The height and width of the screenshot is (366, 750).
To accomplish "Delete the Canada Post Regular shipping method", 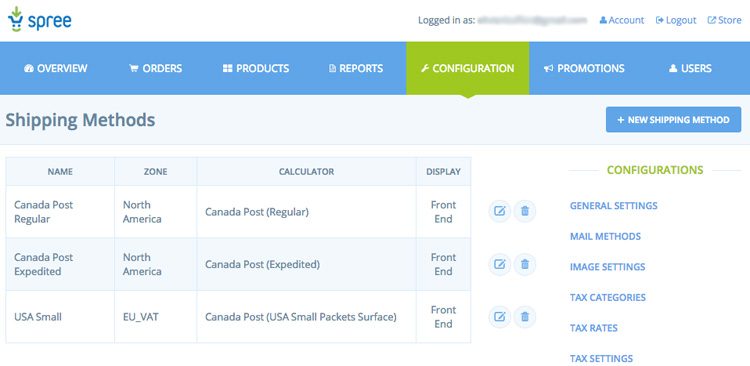I will 525,211.
